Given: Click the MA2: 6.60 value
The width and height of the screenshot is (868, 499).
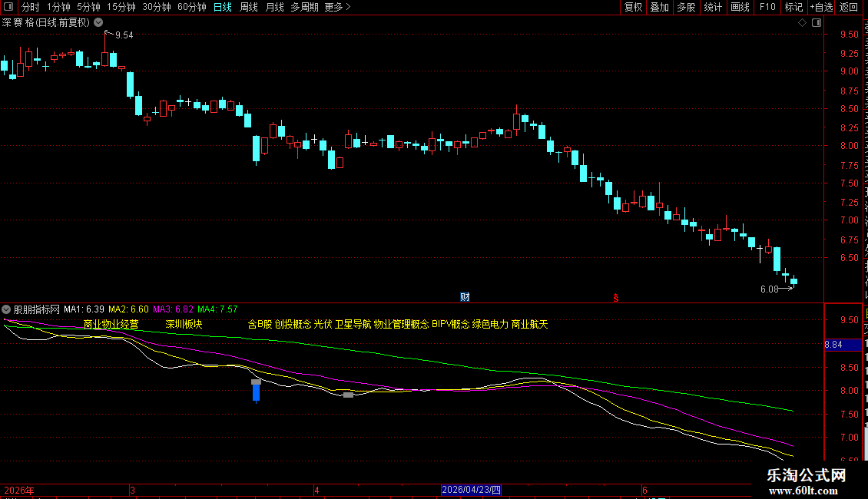Looking at the screenshot, I should [128, 309].
